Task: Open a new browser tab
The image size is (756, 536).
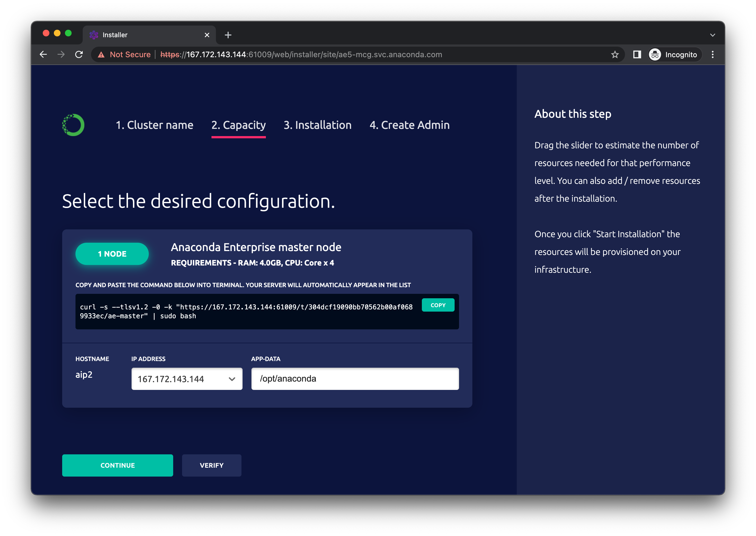Action: coord(228,35)
